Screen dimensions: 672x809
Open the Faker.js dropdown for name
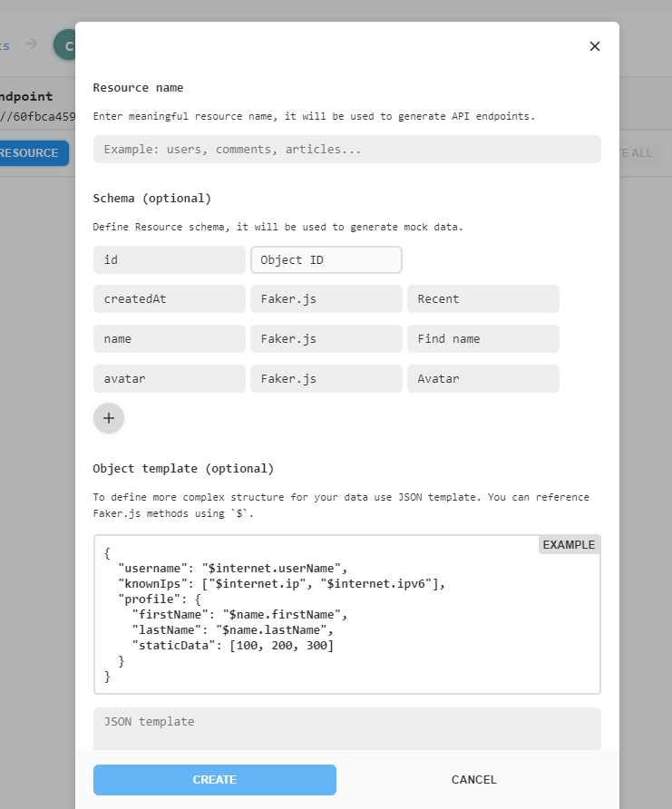pyautogui.click(x=326, y=339)
